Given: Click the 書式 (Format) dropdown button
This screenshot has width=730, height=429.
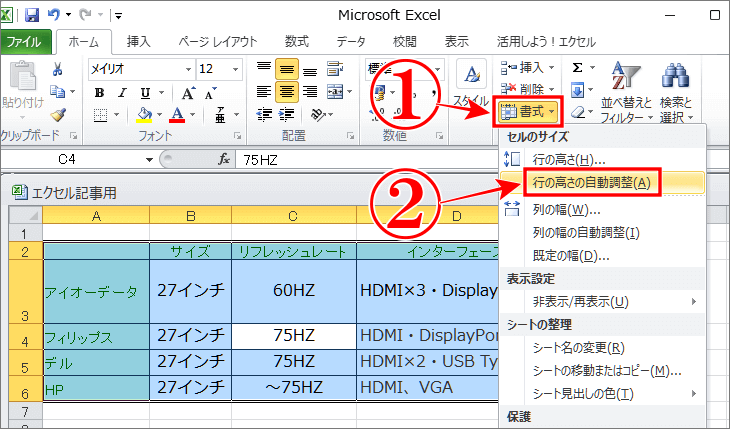Looking at the screenshot, I should (x=528, y=112).
